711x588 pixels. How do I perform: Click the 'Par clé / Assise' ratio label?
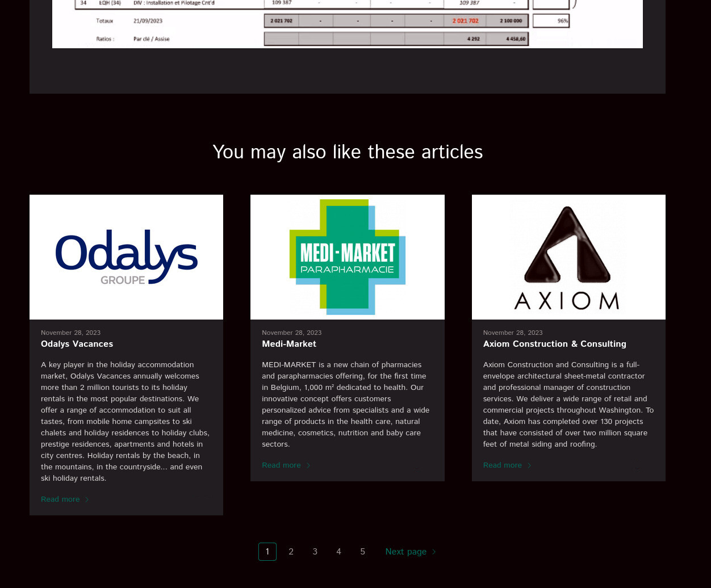pyautogui.click(x=151, y=39)
